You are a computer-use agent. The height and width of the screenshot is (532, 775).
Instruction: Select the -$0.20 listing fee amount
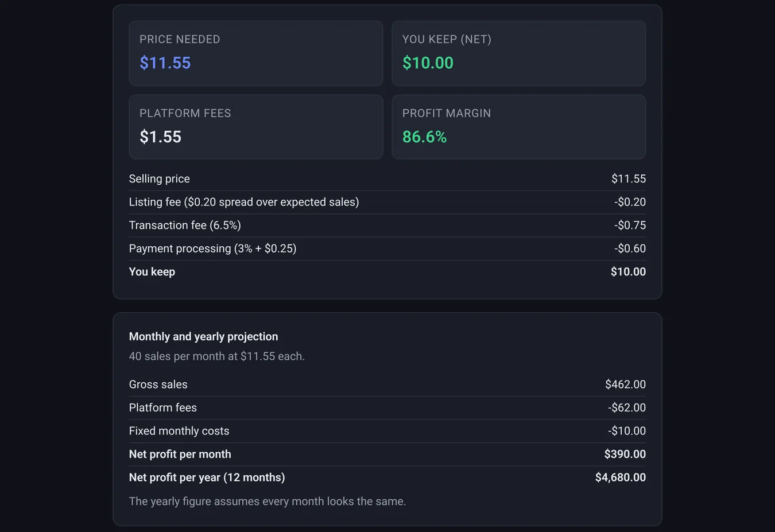630,202
